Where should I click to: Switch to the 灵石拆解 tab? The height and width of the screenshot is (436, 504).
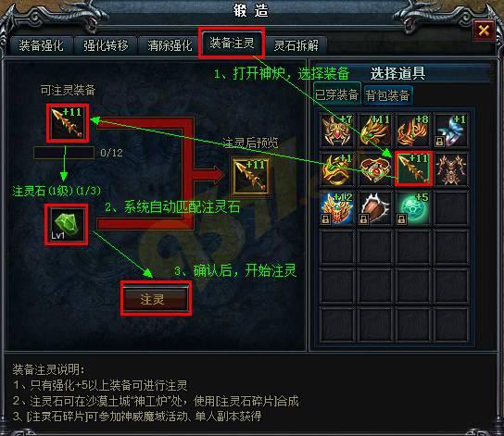point(296,45)
